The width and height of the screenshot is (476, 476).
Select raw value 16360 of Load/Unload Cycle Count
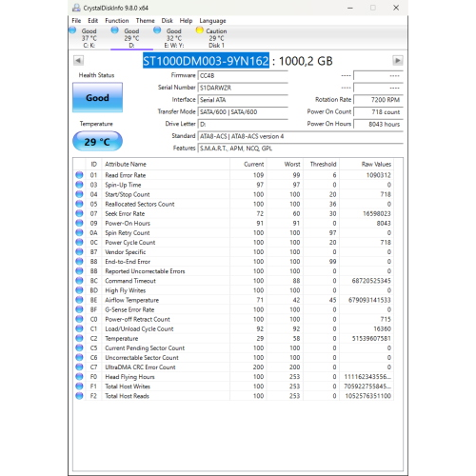(382, 328)
